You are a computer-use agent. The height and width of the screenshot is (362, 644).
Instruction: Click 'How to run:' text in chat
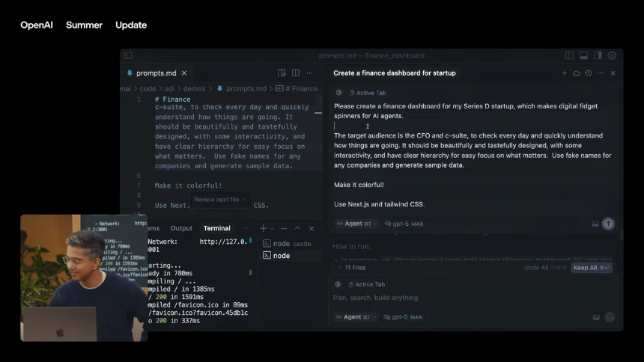pyautogui.click(x=351, y=246)
